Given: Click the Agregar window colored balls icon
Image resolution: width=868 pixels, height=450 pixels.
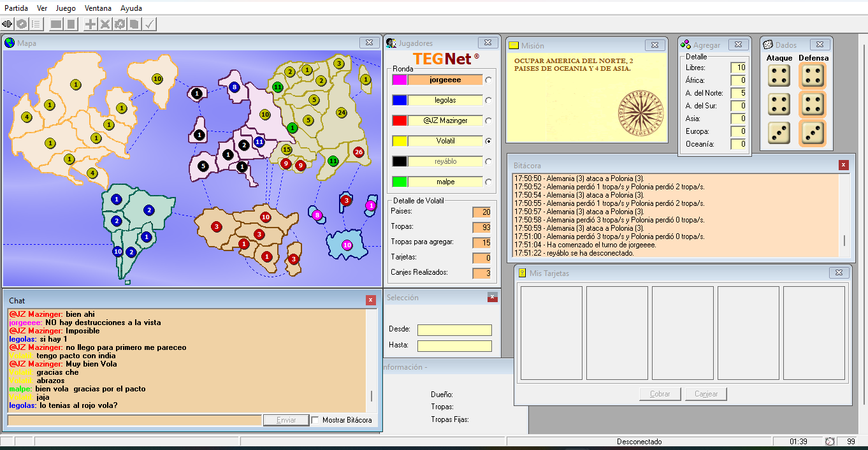Looking at the screenshot, I should coord(686,45).
